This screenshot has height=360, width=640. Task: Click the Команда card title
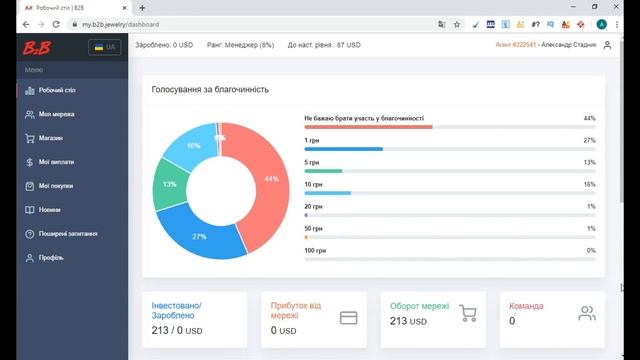(526, 306)
